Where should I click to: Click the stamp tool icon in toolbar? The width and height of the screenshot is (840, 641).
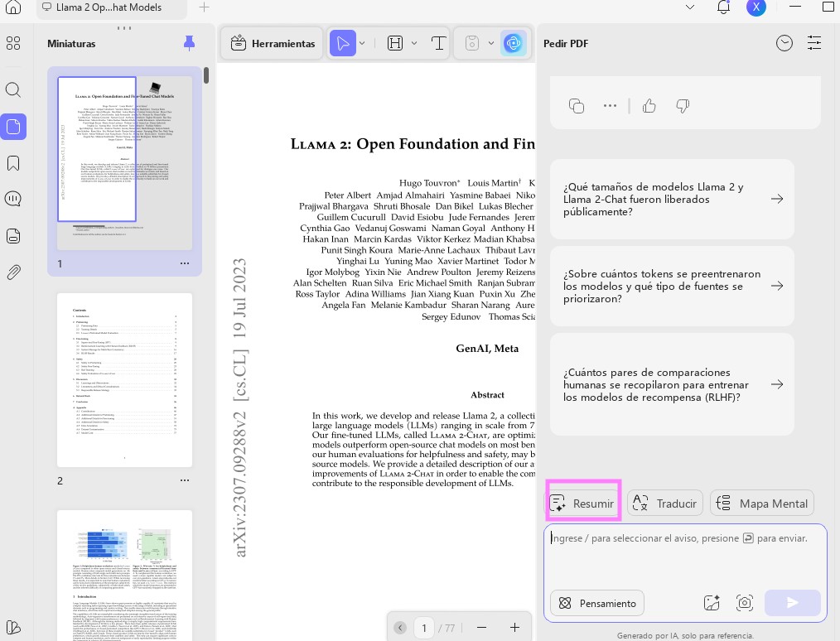[471, 43]
